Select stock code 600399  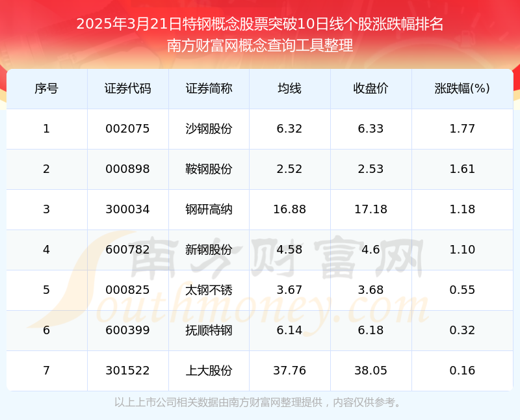point(127,330)
